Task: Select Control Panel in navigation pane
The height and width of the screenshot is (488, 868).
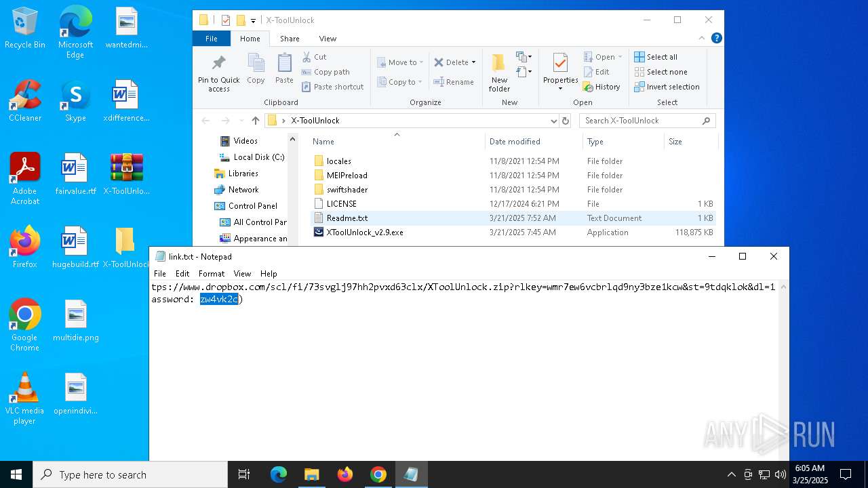Action: point(246,206)
